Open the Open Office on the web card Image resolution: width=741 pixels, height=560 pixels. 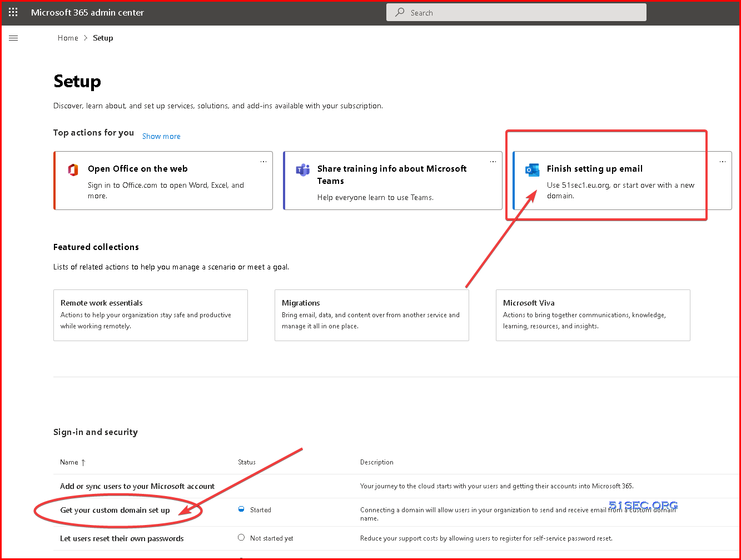[163, 181]
